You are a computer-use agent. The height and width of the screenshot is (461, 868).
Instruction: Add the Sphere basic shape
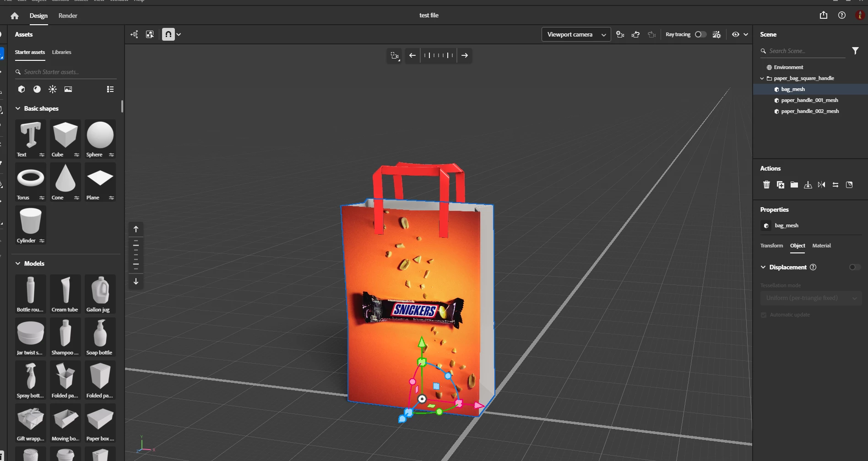[x=100, y=139]
